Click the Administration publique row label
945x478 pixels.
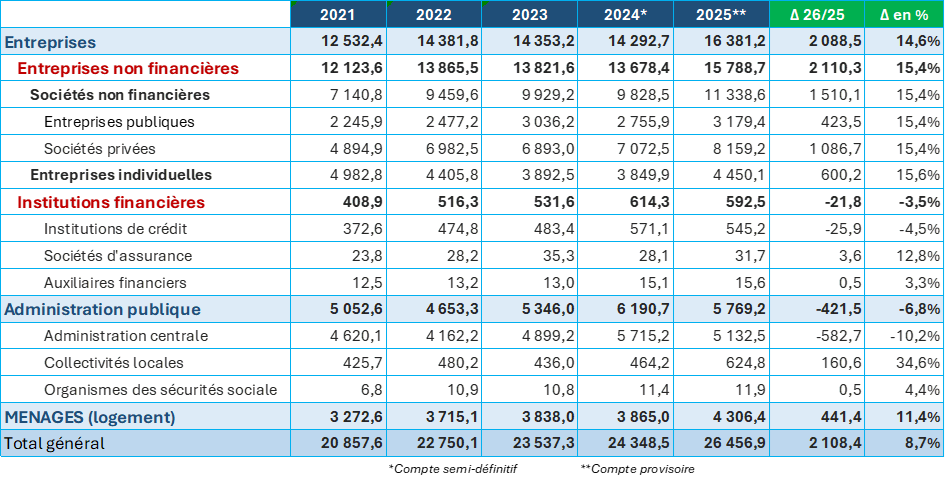coord(102,309)
